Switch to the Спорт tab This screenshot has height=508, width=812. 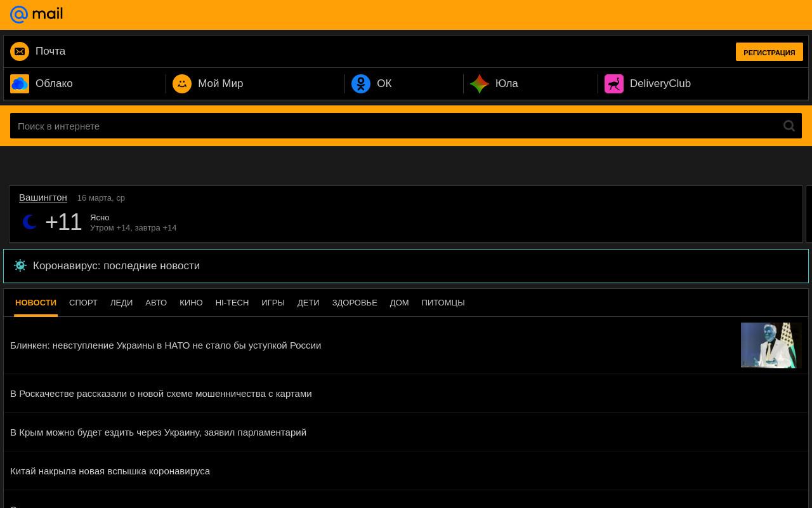(83, 303)
